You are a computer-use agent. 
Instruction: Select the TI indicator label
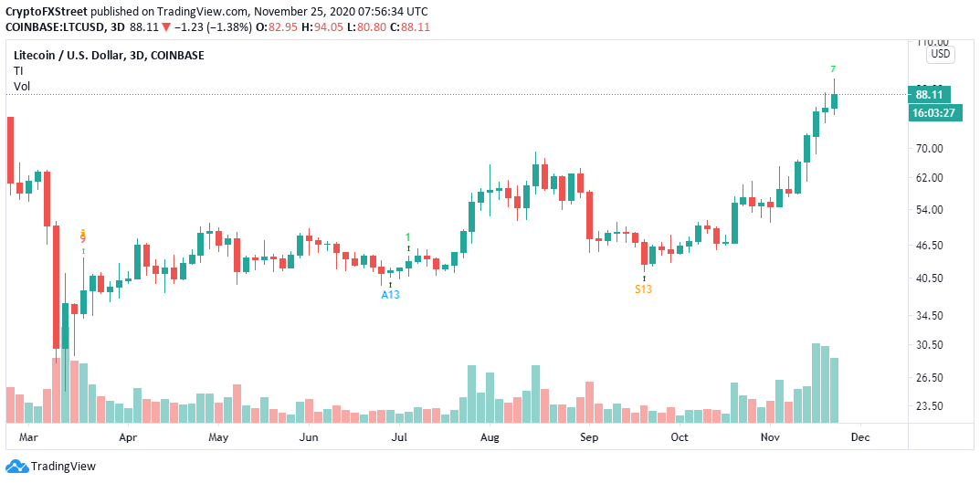[x=17, y=70]
